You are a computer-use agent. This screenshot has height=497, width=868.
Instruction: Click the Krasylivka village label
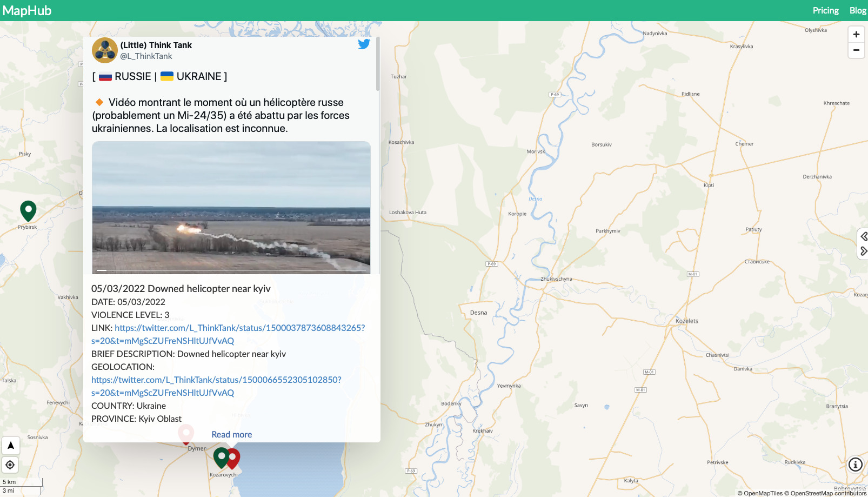(x=742, y=47)
